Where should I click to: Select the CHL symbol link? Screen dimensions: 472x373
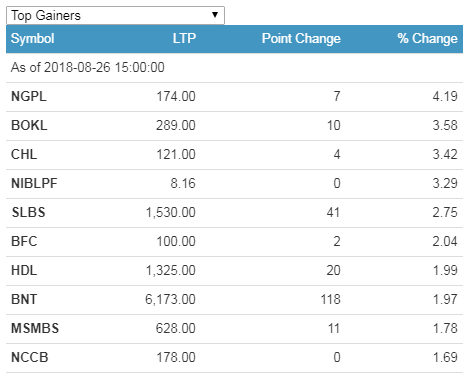coord(24,154)
